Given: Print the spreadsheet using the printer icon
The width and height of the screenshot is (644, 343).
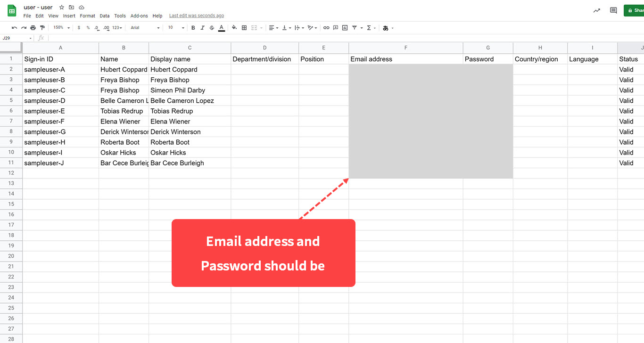Looking at the screenshot, I should click(33, 28).
